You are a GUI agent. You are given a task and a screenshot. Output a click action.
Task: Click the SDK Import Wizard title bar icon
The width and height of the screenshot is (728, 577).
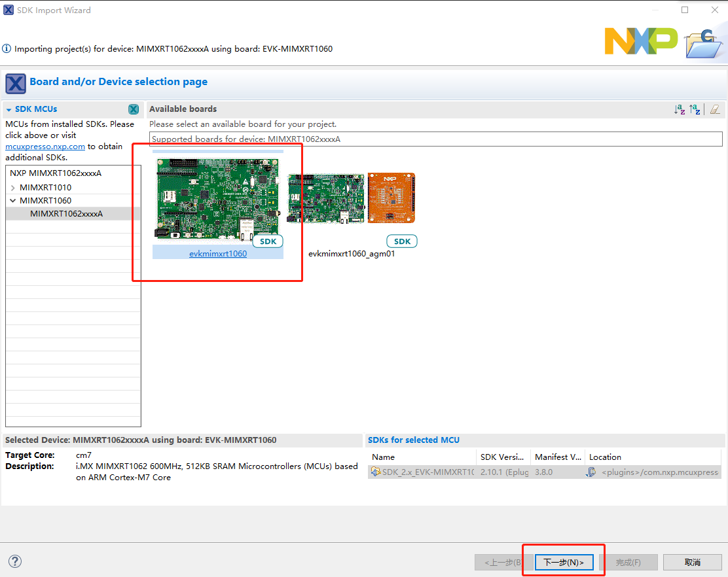pyautogui.click(x=9, y=10)
